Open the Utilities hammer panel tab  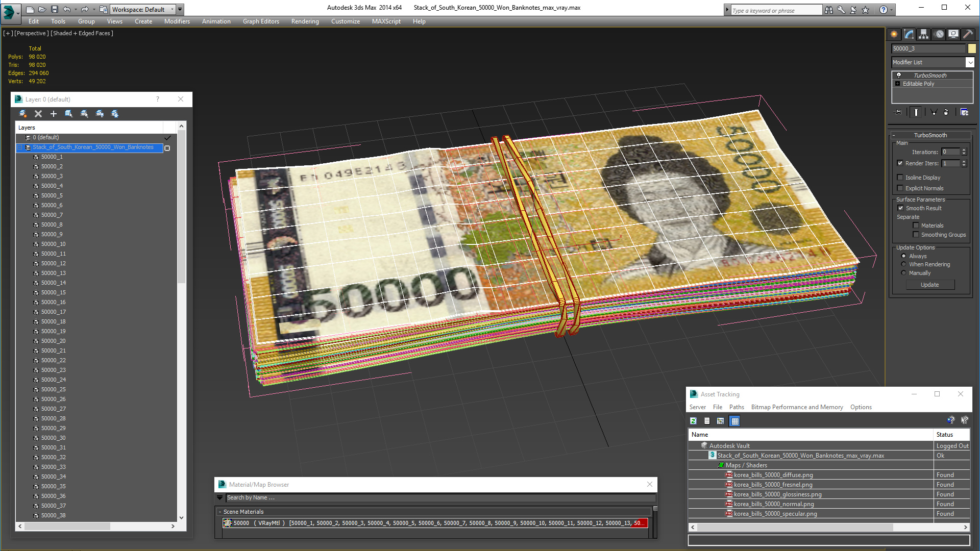pyautogui.click(x=968, y=34)
